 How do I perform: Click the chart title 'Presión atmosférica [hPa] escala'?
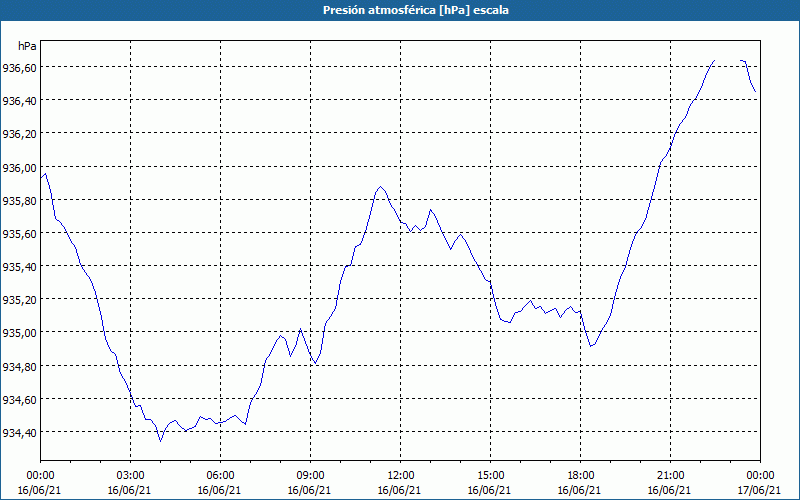coord(416,10)
